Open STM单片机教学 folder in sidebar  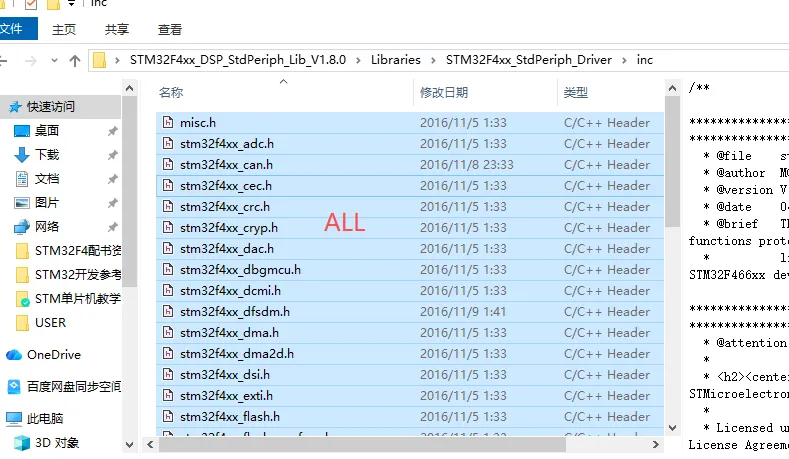pyautogui.click(x=78, y=298)
